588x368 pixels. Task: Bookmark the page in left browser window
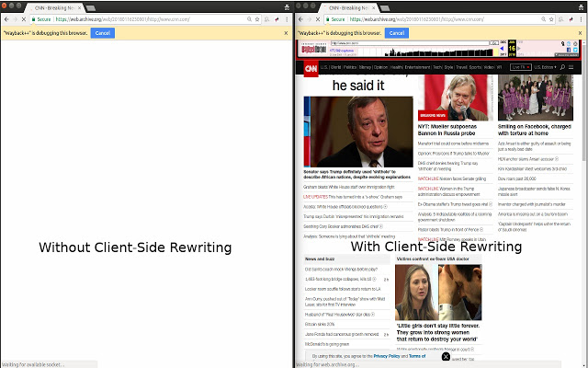(257, 19)
